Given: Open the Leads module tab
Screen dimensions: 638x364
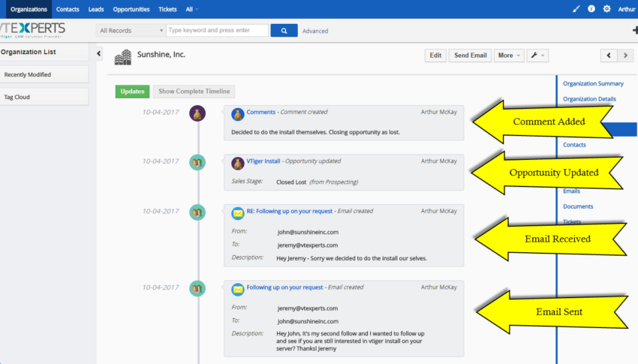Looking at the screenshot, I should click(x=96, y=9).
